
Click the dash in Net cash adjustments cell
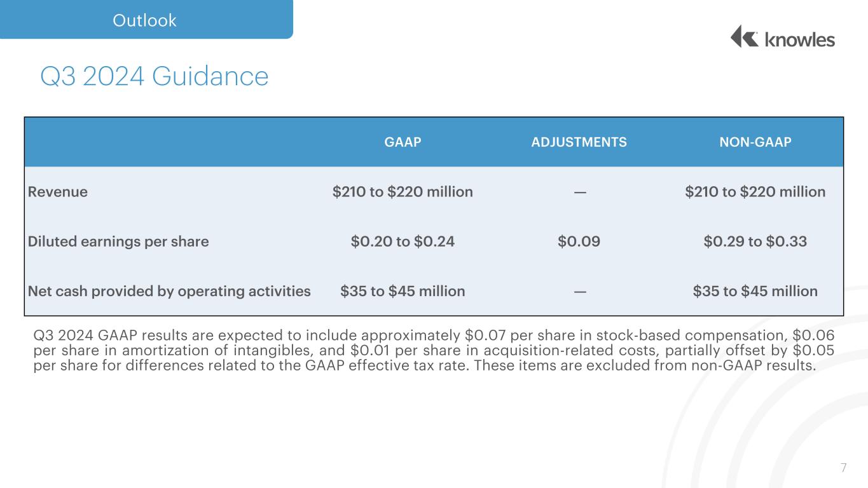(579, 291)
